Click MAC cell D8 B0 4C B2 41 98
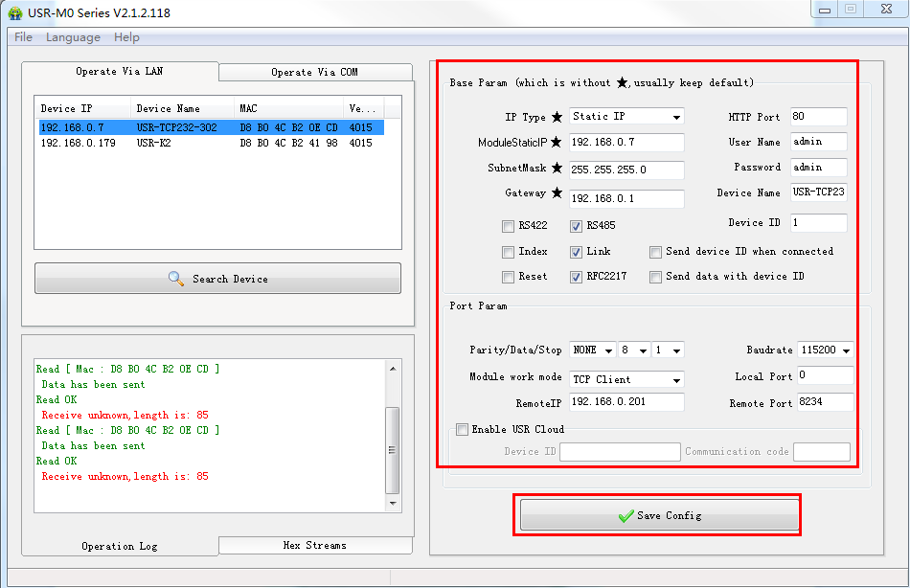The image size is (910, 588). click(288, 143)
